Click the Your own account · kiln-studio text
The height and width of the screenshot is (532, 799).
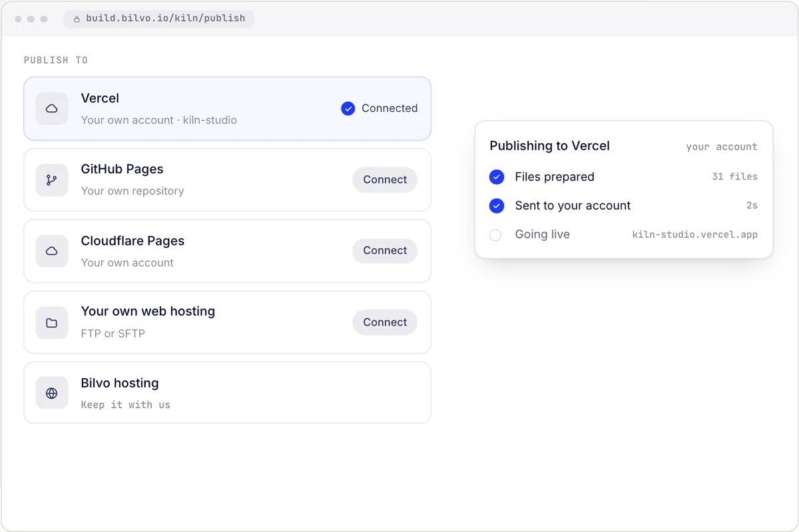[158, 121]
